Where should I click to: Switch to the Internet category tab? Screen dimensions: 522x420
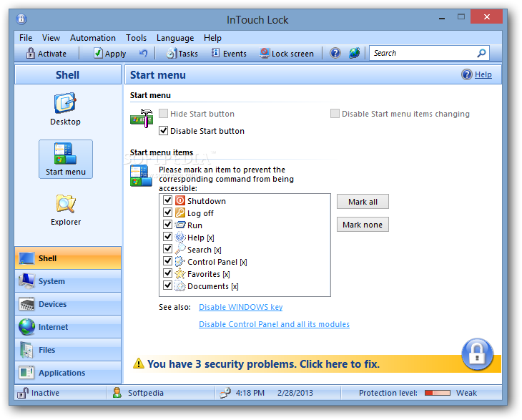68,327
